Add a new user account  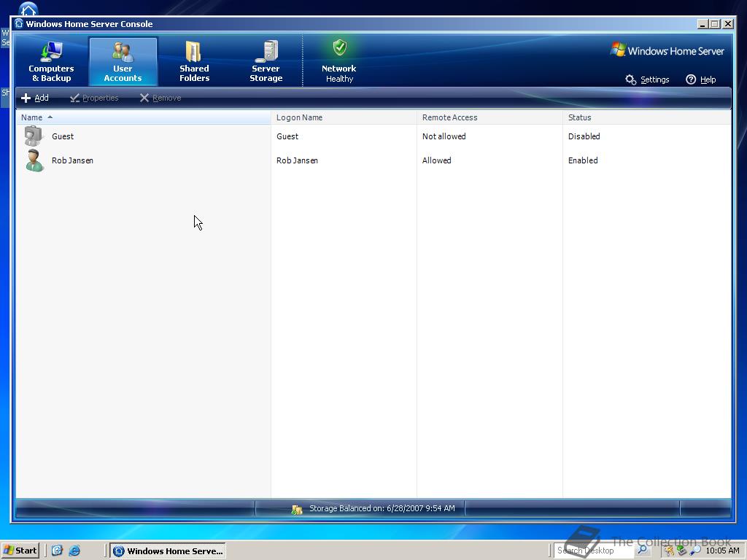coord(35,98)
